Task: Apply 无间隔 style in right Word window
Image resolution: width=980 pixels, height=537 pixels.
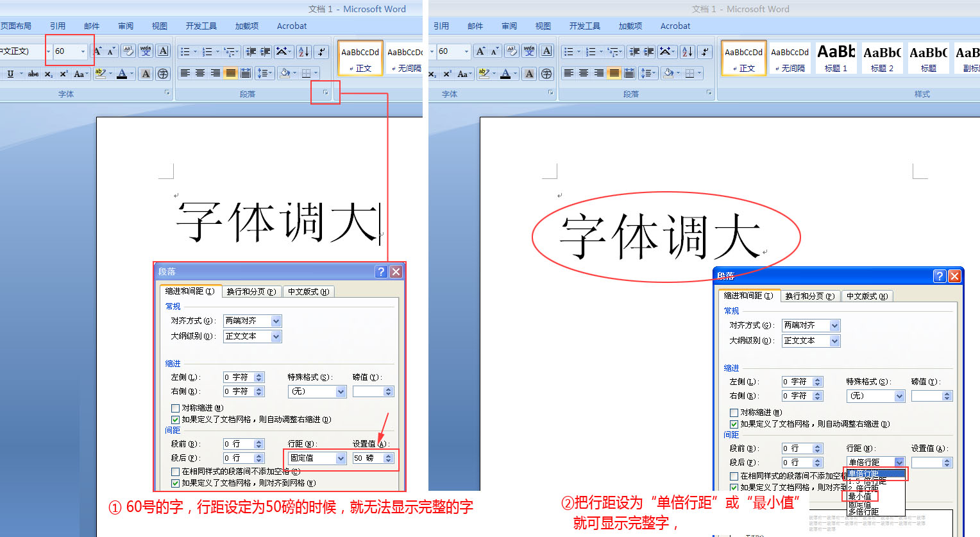Action: click(x=790, y=58)
